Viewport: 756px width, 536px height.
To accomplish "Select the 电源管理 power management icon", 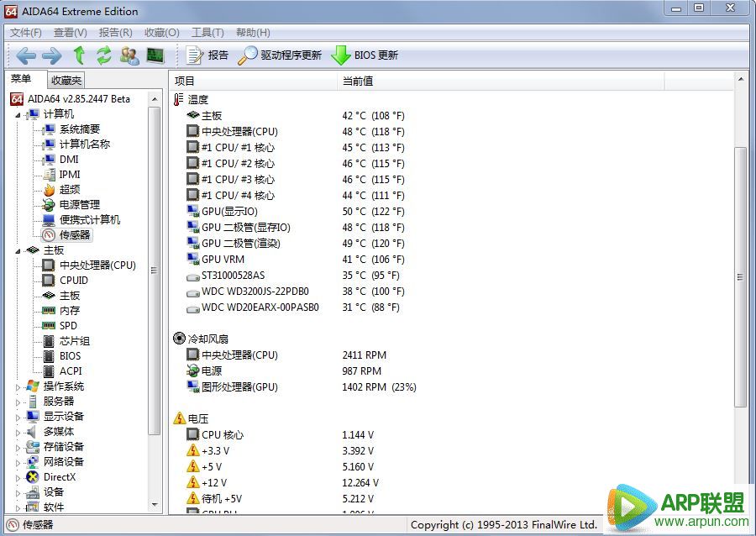I will 49,204.
